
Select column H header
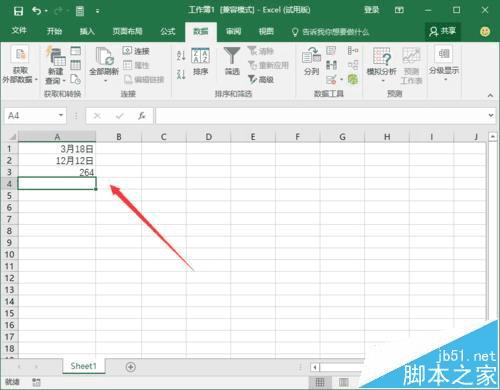[387, 137]
